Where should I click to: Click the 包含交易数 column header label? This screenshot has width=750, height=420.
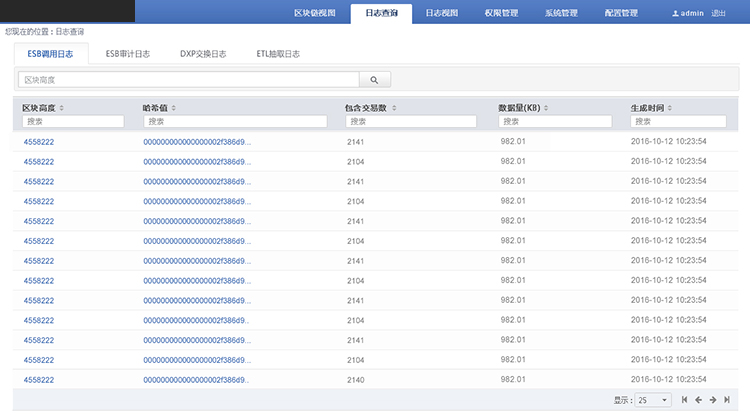[365, 108]
